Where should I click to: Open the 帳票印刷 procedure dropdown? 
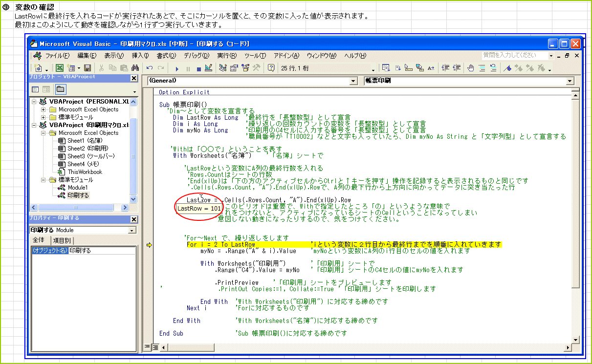coord(570,81)
